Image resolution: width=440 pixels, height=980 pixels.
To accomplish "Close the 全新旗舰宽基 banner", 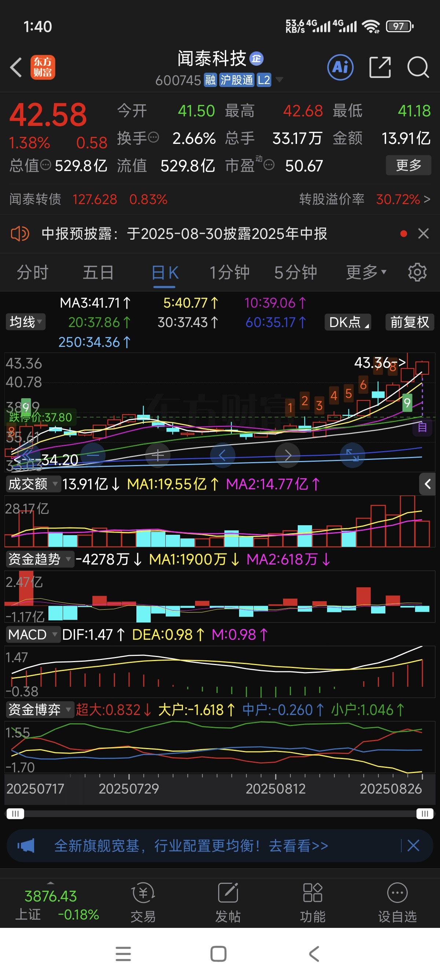I will 413,846.
